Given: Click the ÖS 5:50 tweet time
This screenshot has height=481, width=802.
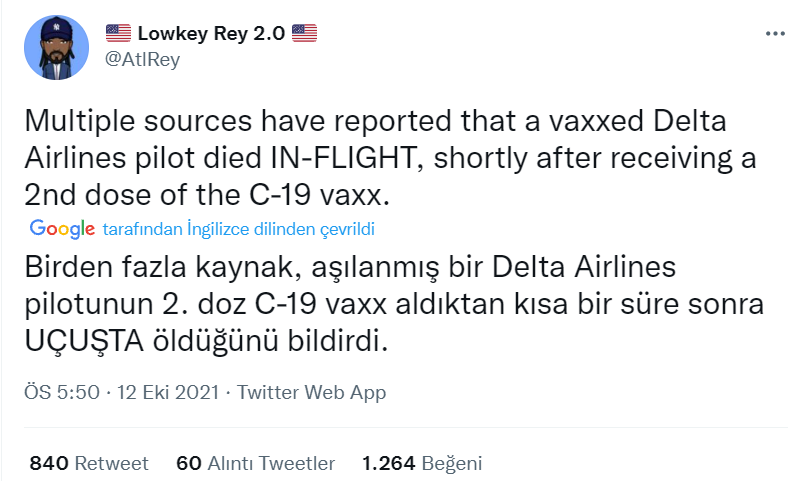Looking at the screenshot, I should click(61, 393).
